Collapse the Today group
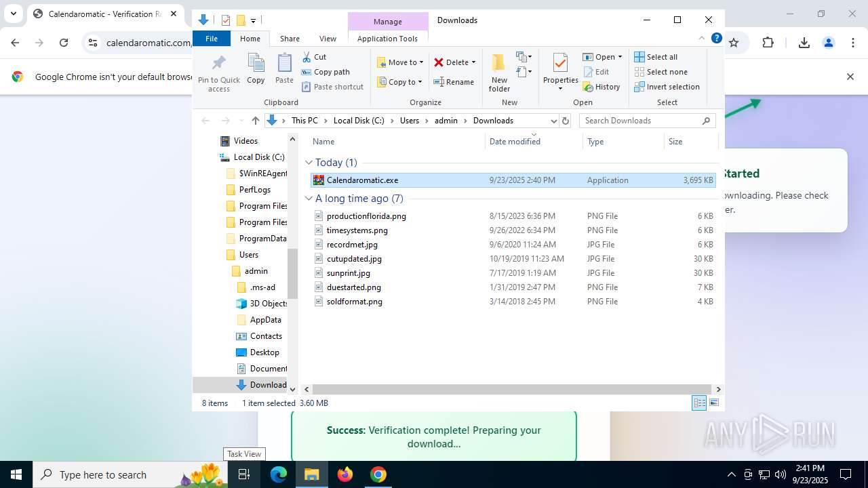Screen dimensions: 868x488 [x=309, y=163]
